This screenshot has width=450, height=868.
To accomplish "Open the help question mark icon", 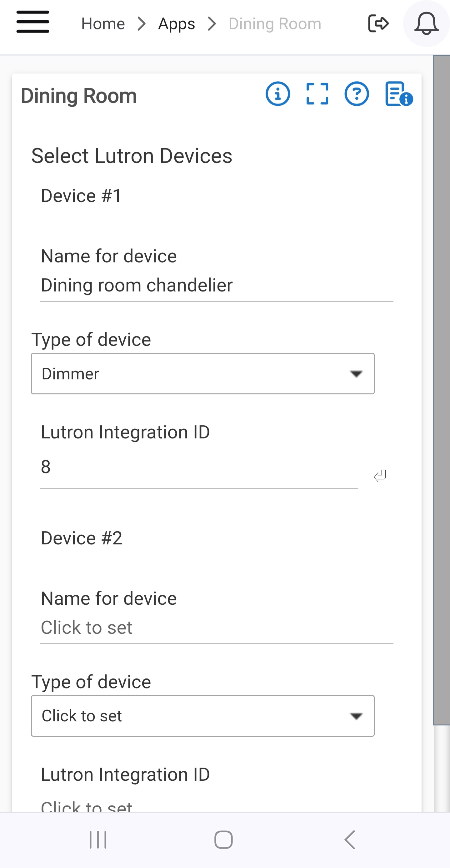I will tap(356, 94).
